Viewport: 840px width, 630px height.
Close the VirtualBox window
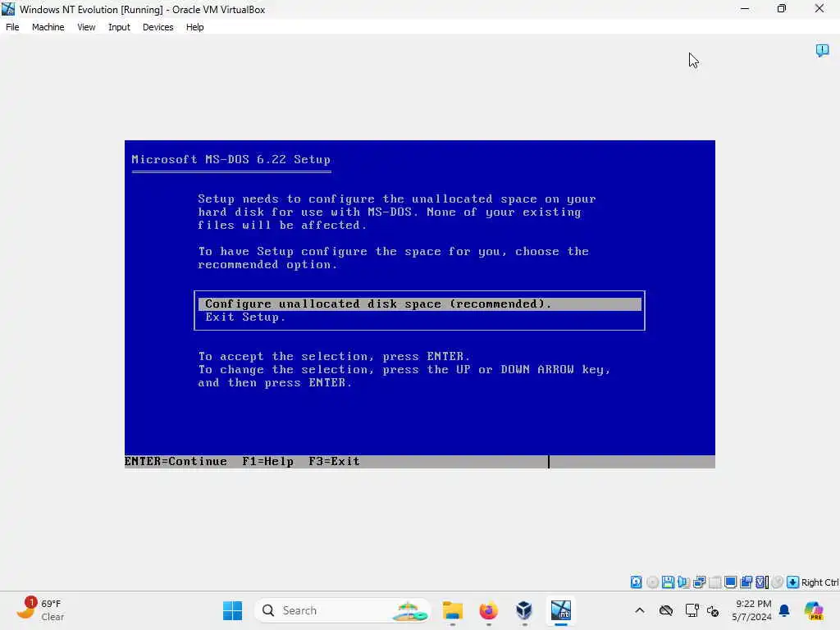819,8
